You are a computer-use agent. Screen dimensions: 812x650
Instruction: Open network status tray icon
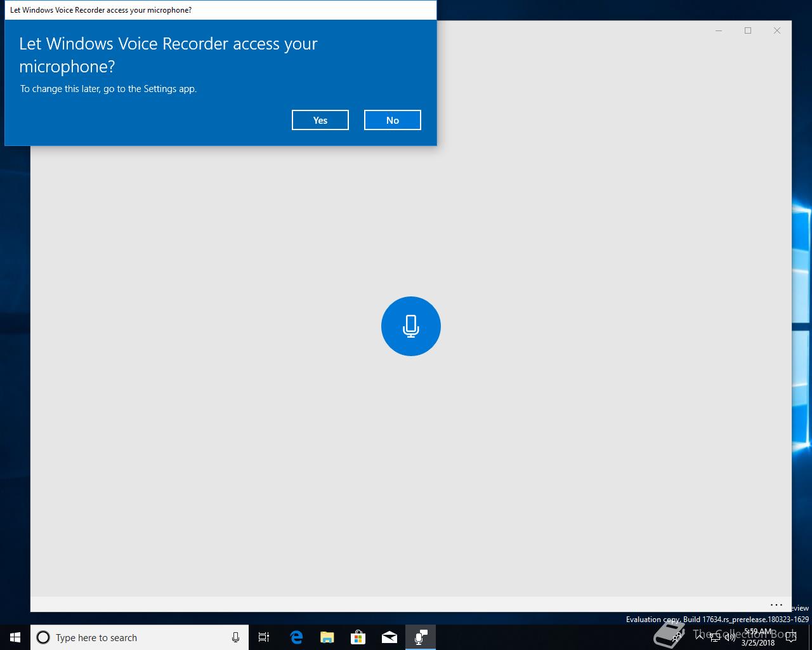(x=715, y=637)
